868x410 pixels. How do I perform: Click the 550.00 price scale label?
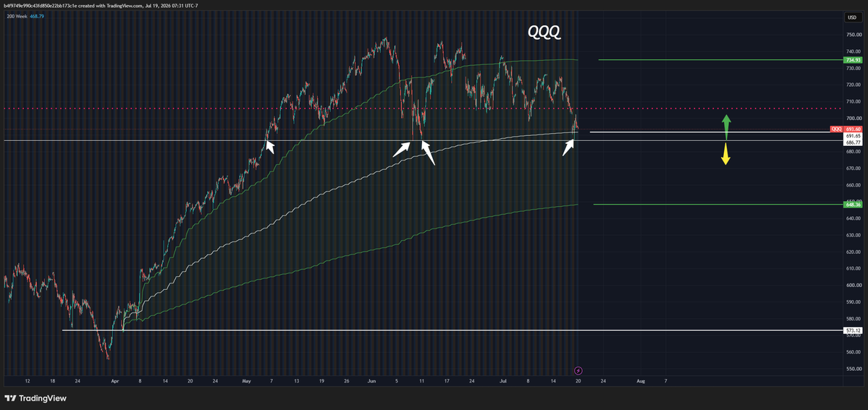click(853, 369)
